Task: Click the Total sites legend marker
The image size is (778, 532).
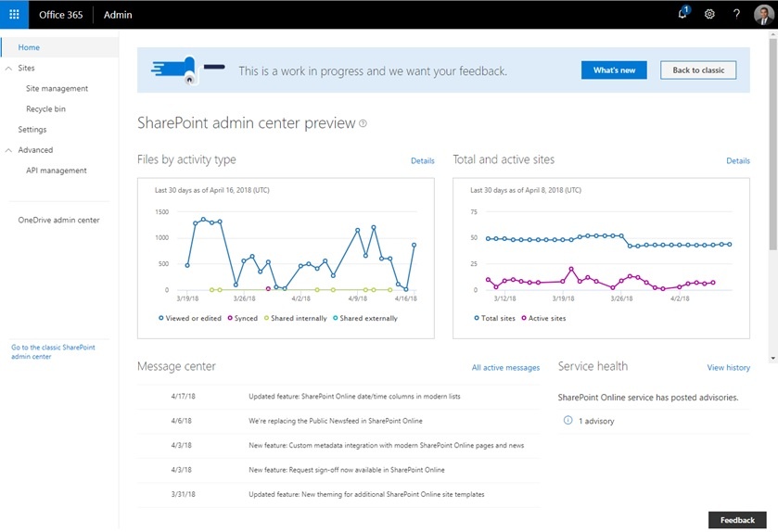Action: (477, 318)
